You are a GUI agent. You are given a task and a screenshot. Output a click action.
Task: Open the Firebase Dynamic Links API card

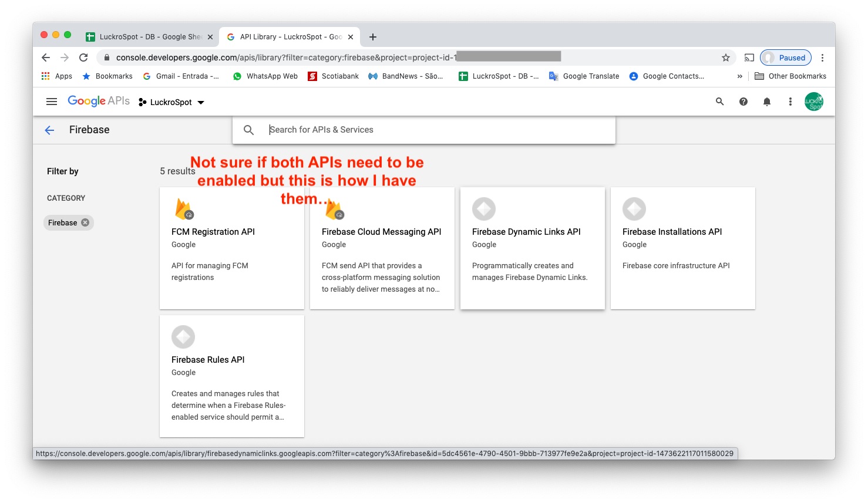(532, 248)
